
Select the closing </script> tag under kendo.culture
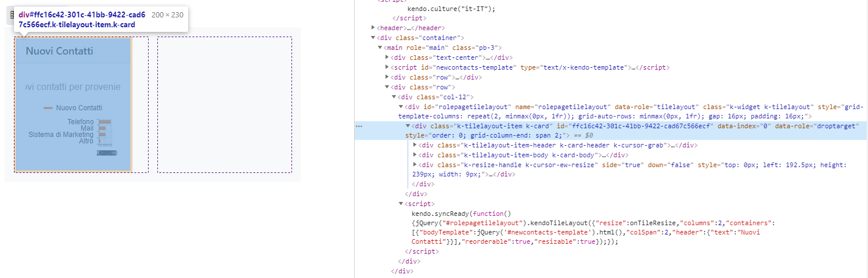coord(409,19)
